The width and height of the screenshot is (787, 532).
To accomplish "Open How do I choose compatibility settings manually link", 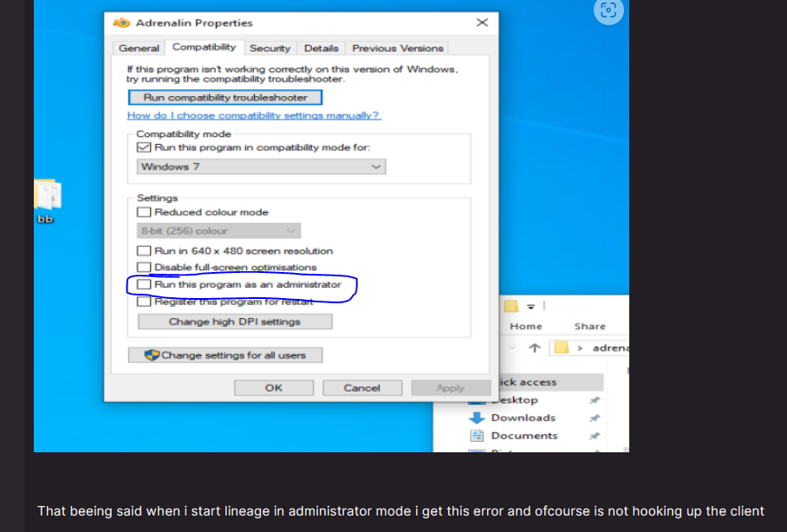I will point(254,115).
